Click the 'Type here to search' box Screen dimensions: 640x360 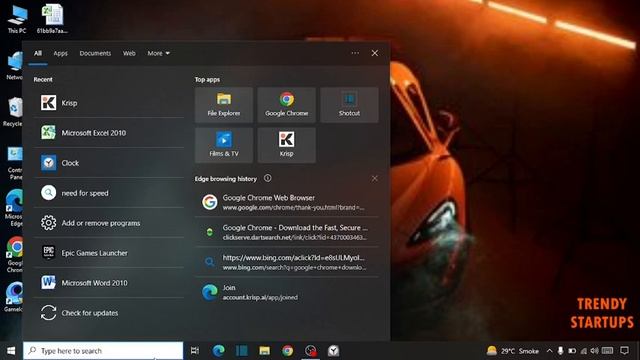[103, 351]
